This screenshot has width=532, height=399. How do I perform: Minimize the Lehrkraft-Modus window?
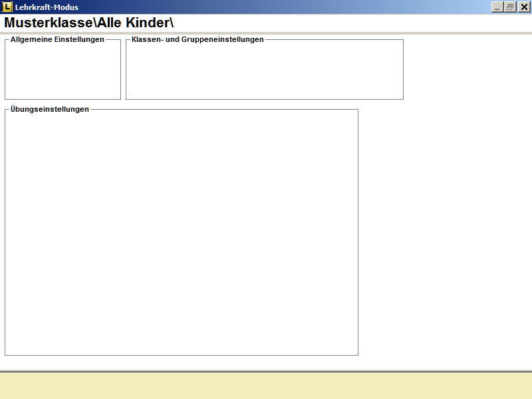pyautogui.click(x=497, y=7)
